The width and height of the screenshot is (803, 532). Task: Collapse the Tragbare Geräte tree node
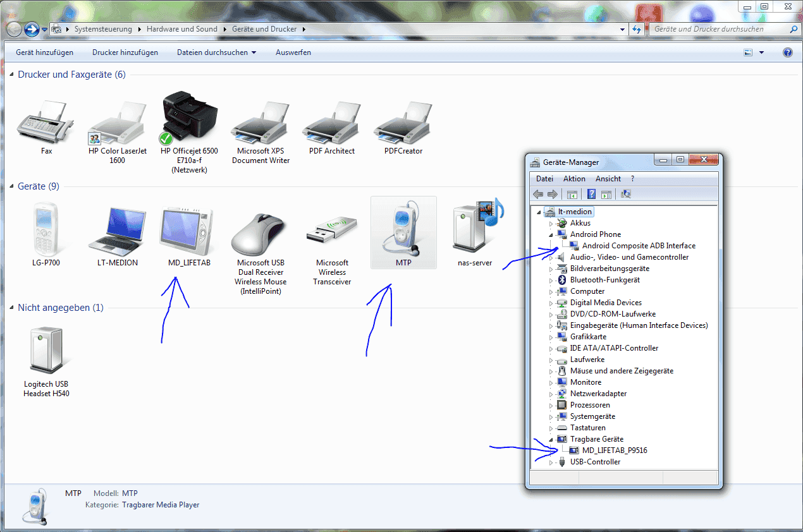(x=551, y=439)
